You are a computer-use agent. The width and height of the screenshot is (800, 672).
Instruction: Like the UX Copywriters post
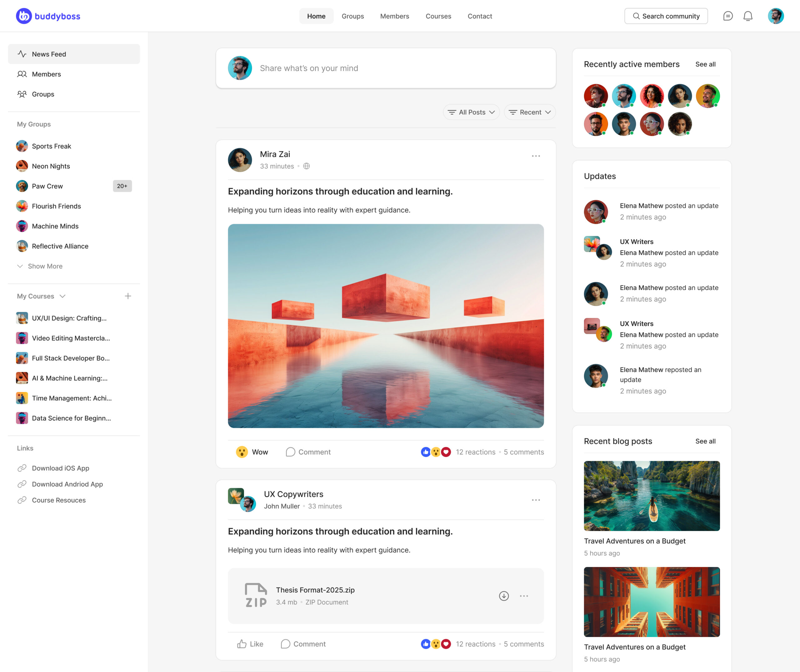(x=250, y=644)
